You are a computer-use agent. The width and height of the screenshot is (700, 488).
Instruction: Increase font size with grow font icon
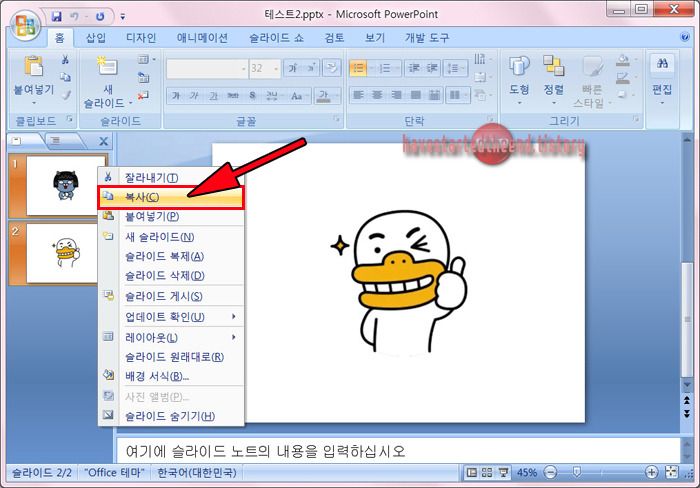[x=292, y=68]
